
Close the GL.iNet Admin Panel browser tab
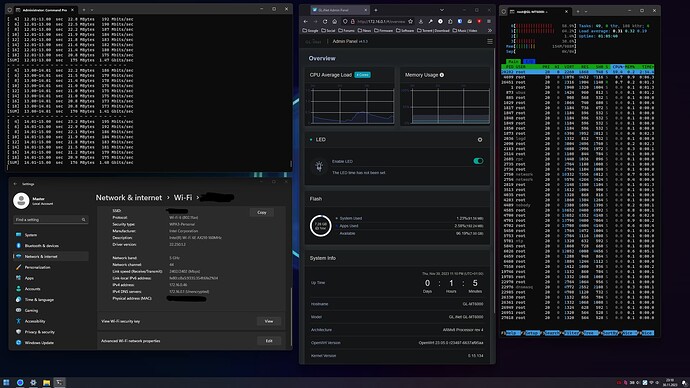tap(366, 10)
